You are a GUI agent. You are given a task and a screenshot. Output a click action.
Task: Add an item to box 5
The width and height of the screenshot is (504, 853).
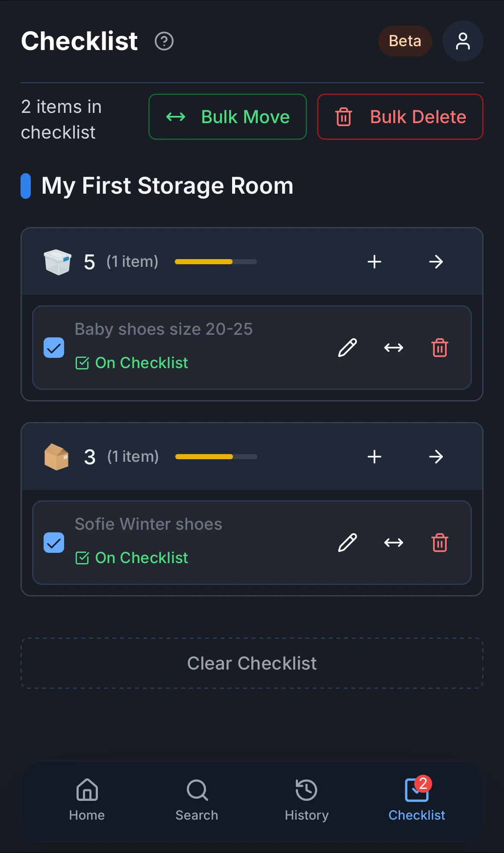[374, 262]
